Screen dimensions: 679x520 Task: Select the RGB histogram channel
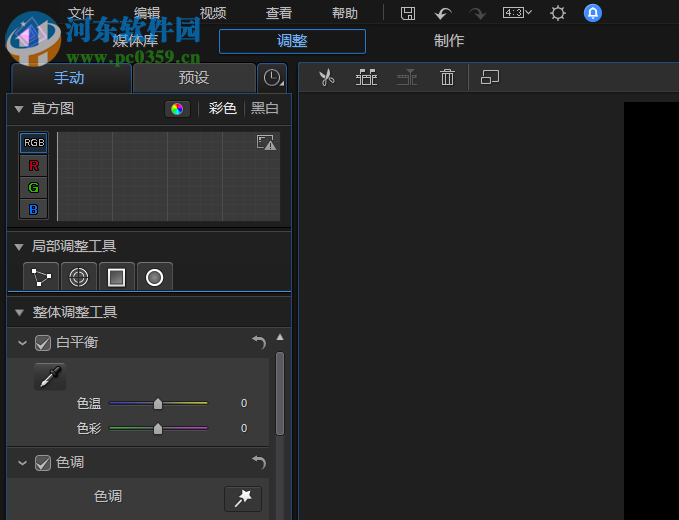[34, 142]
